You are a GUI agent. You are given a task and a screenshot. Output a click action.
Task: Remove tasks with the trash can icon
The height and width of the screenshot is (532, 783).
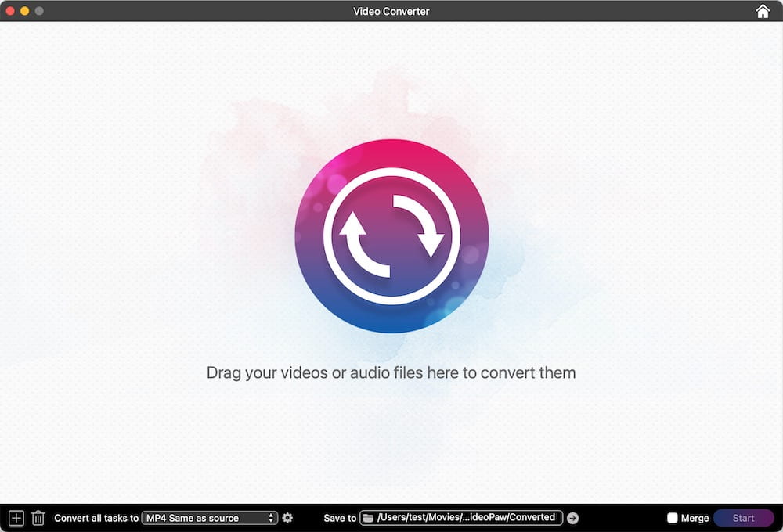(x=38, y=517)
